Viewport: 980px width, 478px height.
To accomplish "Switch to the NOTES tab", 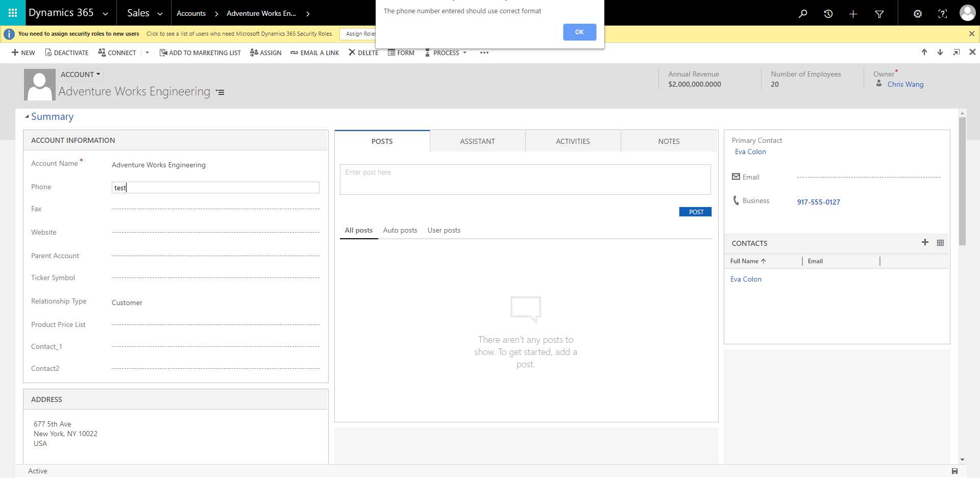I will (x=669, y=141).
